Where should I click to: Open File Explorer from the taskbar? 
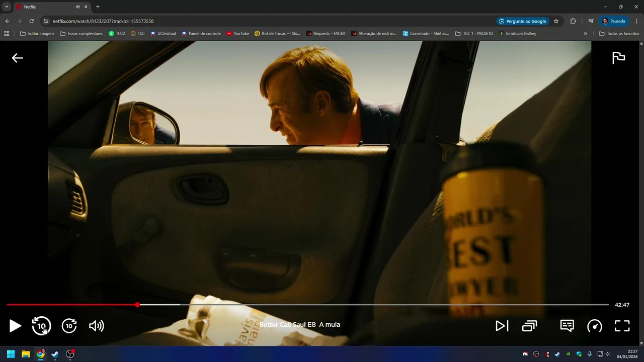click(26, 354)
